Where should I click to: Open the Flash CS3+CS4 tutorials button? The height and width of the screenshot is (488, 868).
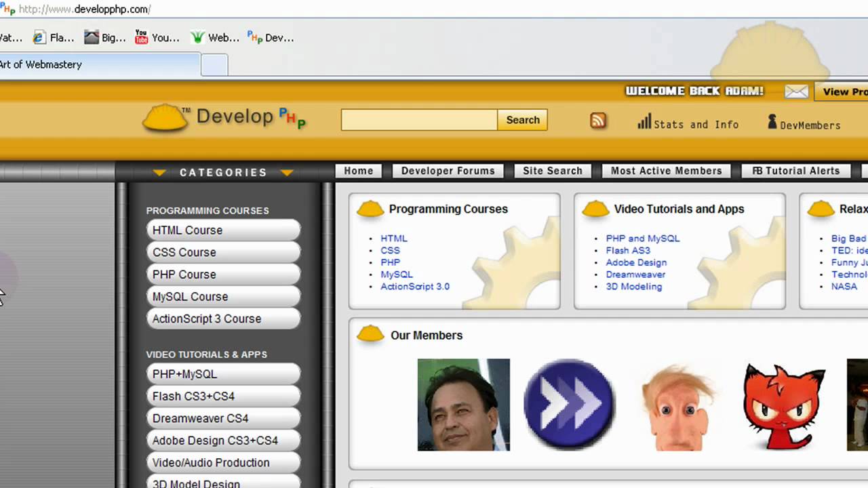(x=223, y=396)
